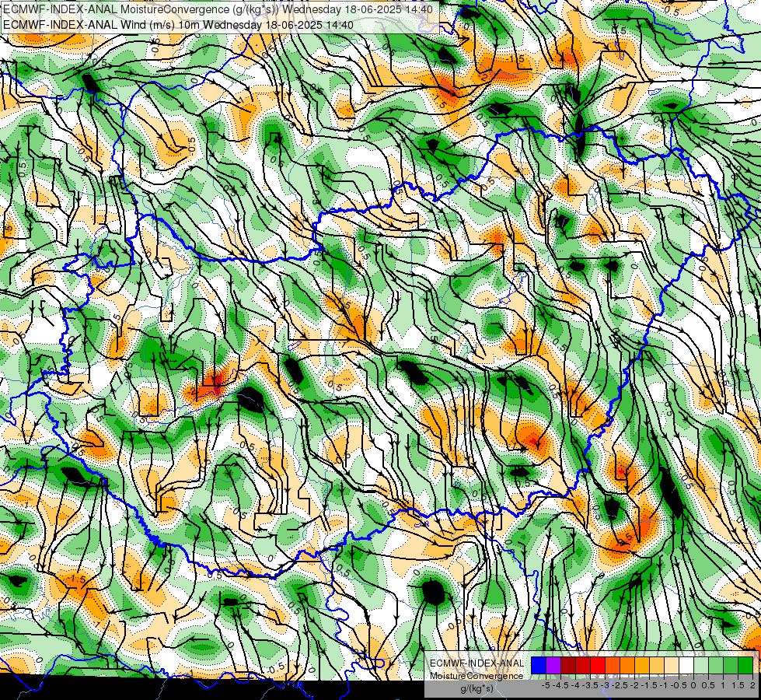Select the darkest red legend swatch

coord(568,665)
